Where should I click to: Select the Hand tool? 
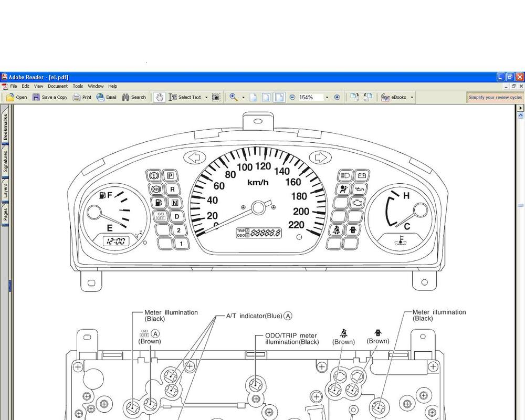(x=160, y=97)
